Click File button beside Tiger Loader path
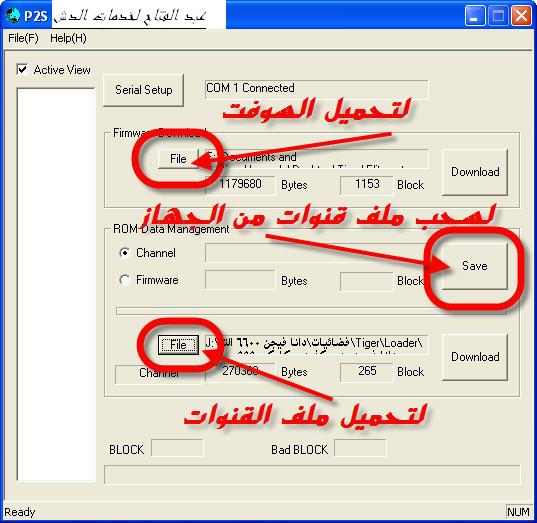Image resolution: width=537 pixels, height=523 pixels. [x=178, y=345]
